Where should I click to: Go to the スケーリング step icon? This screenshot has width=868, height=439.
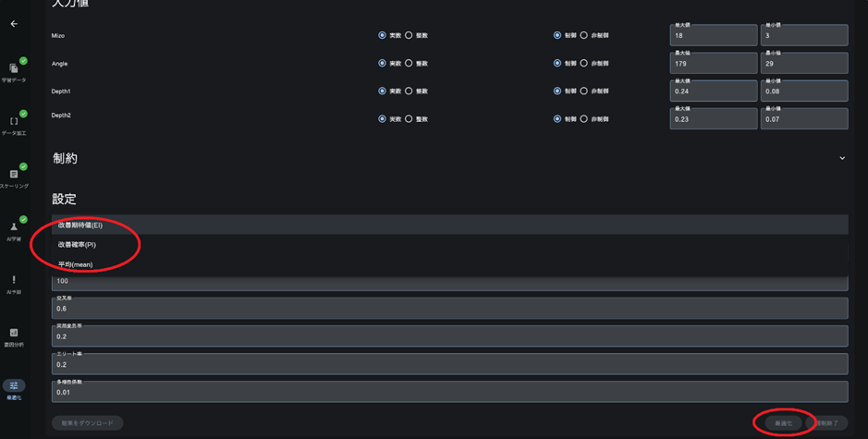tap(14, 175)
